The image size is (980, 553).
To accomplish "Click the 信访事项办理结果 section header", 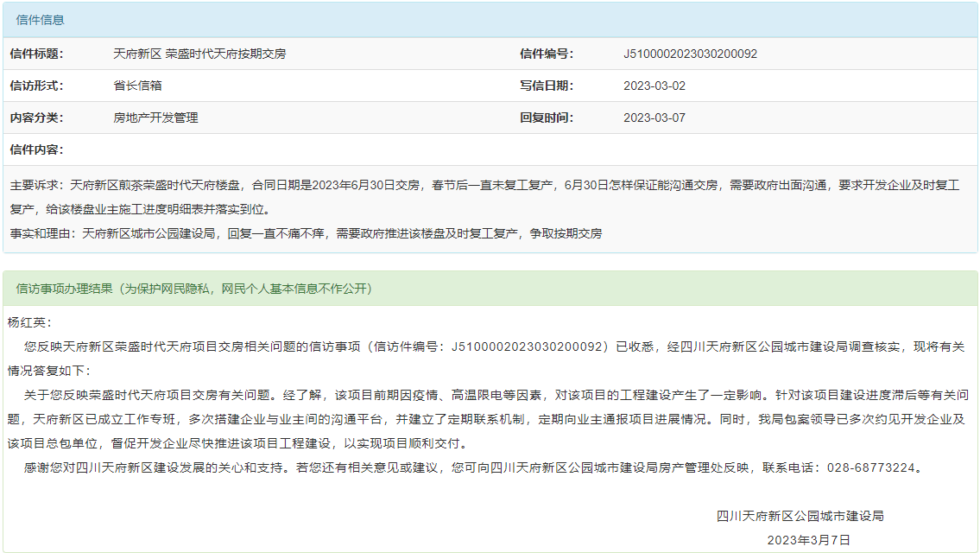I will (x=490, y=289).
